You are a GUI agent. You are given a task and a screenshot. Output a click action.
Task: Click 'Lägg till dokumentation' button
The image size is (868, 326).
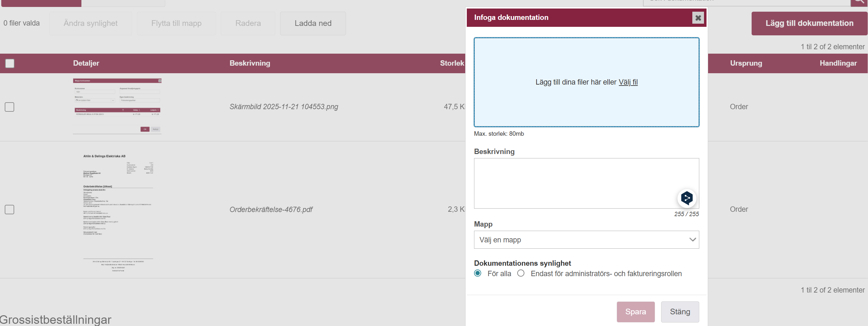[809, 23]
